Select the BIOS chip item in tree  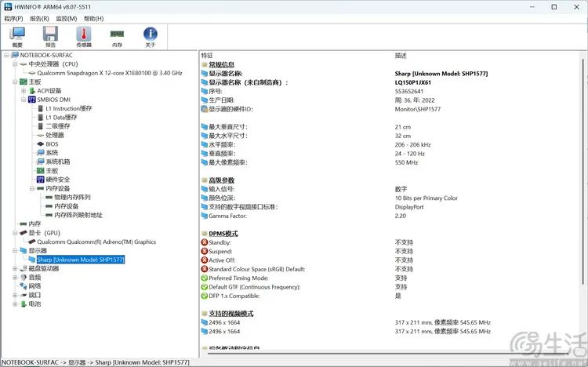click(51, 144)
